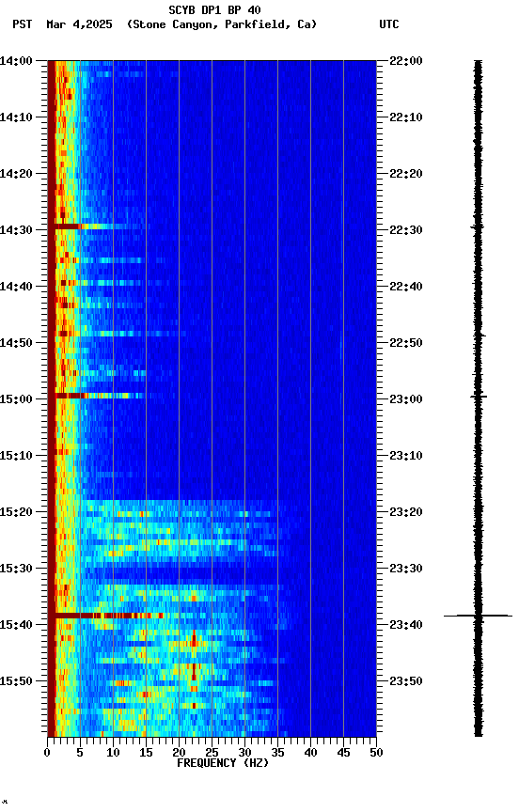The width and height of the screenshot is (519, 812).
Task: Click the '23:00' UTC time label
Action: tap(406, 399)
